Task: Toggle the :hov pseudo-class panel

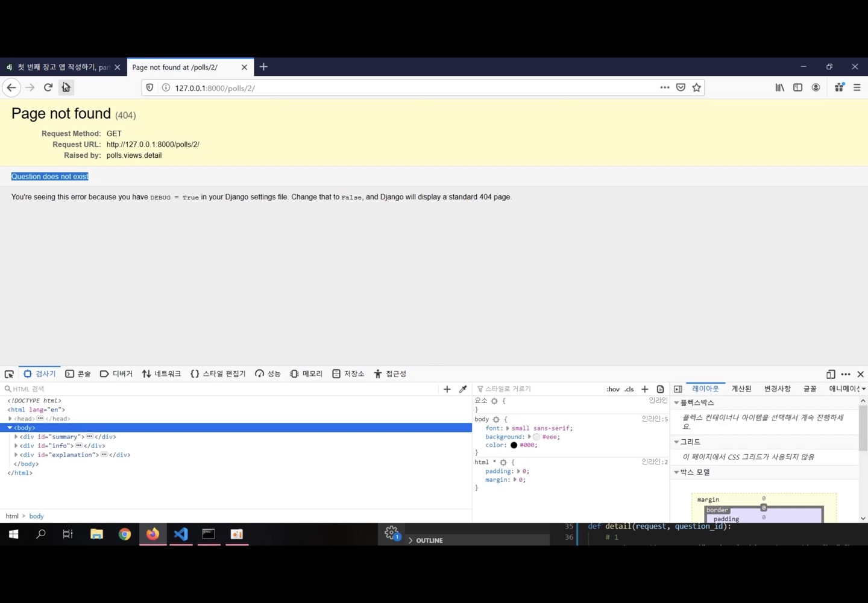Action: coord(613,389)
